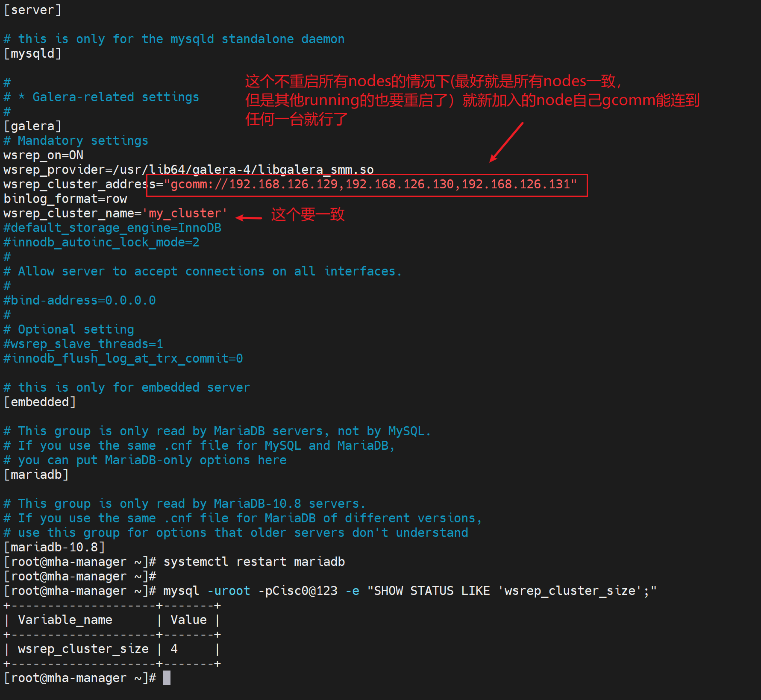This screenshot has width=761, height=700.
Task: Click the wsrep_provider library path line
Action: point(188,170)
